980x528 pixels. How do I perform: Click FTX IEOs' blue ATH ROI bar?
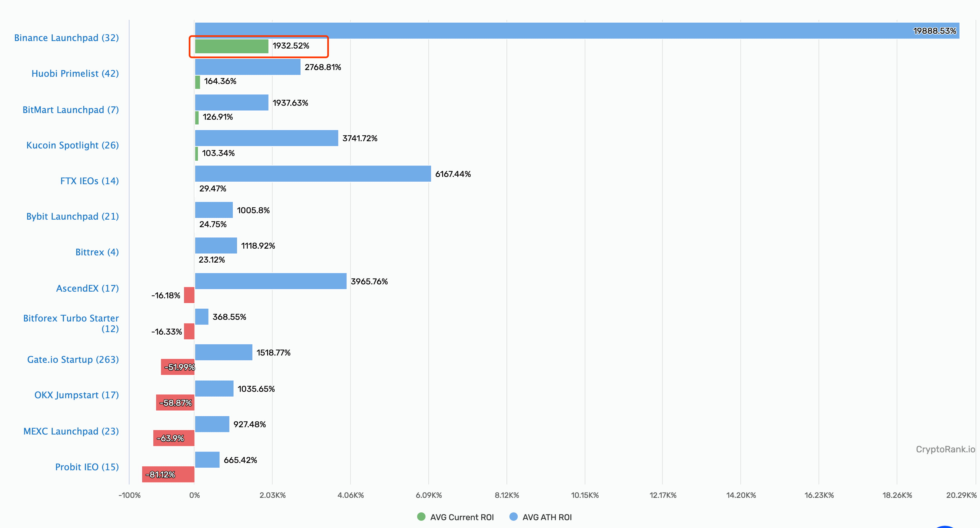313,174
